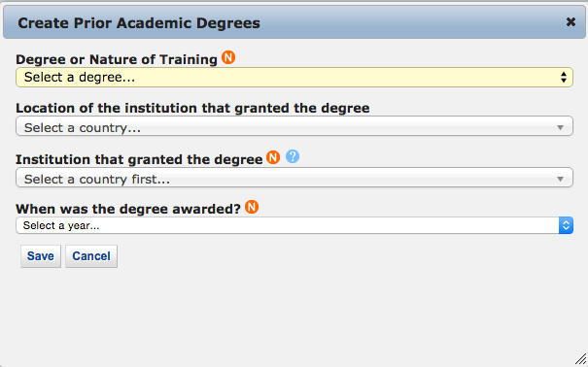The width and height of the screenshot is (588, 367).
Task: Click the orange N icon after degree awarded question
Action: click(252, 207)
